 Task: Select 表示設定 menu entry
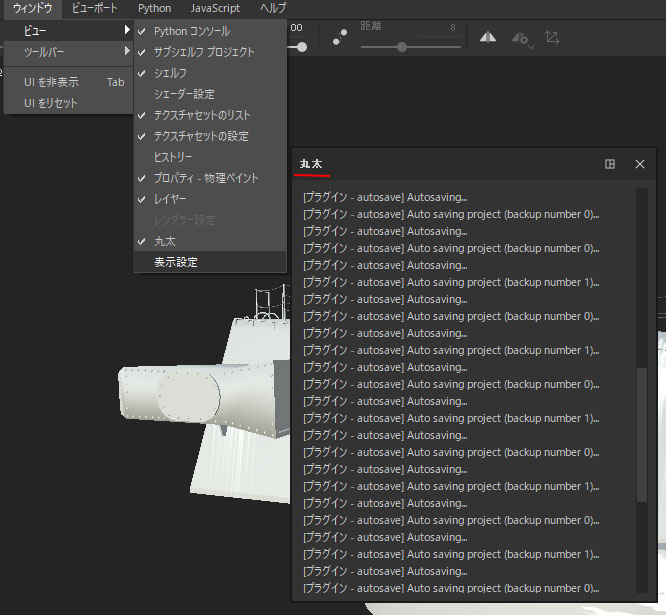coord(210,262)
